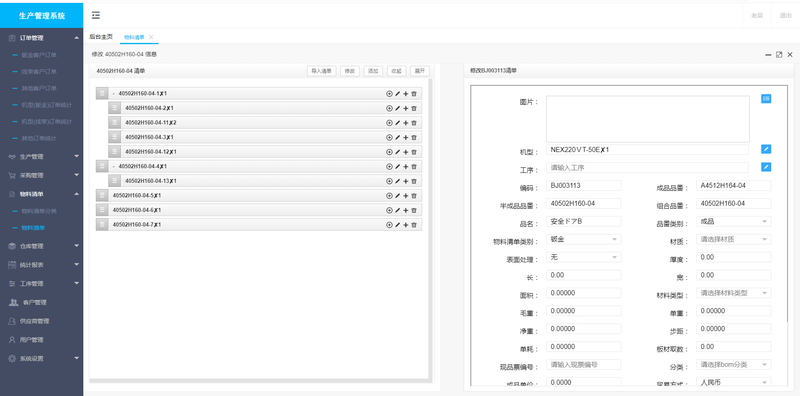Click pencil icon on row 40502H160-04-4
Screen dimensions: 800x396
[x=397, y=166]
